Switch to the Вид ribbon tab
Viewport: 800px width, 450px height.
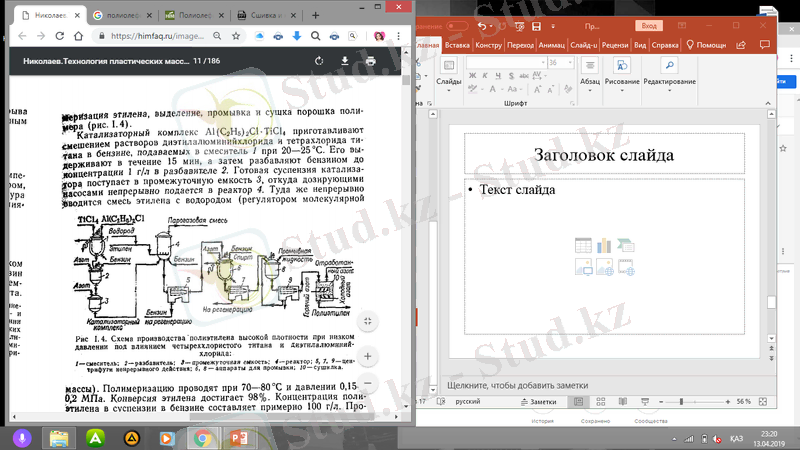click(x=639, y=45)
